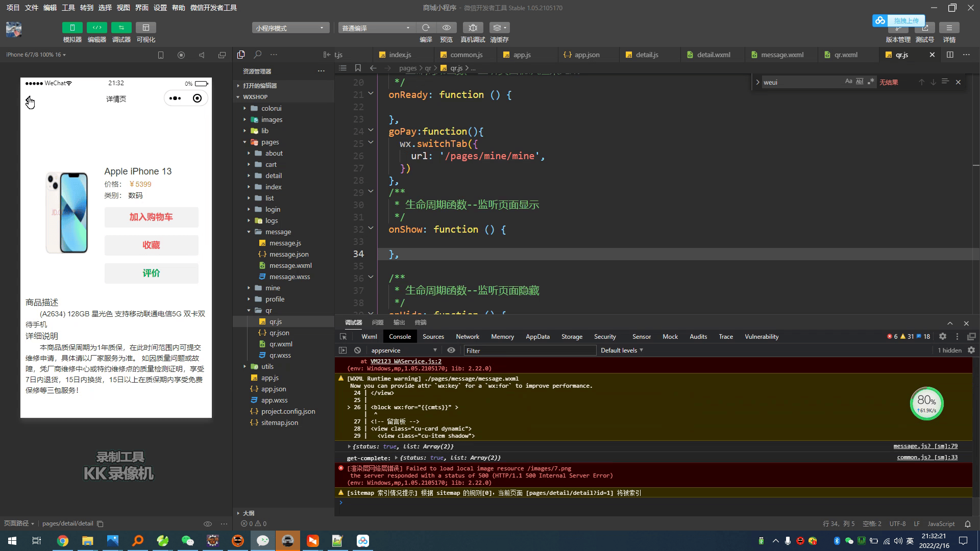The height and width of the screenshot is (551, 980).
Task: Open console settings gear next to hidden count
Action: (971, 350)
